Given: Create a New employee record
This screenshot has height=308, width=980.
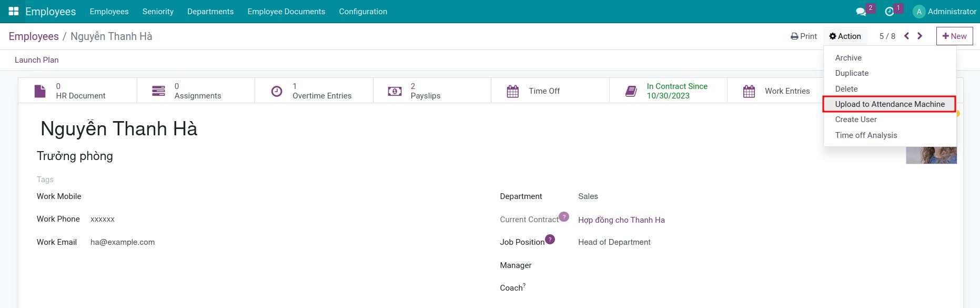Looking at the screenshot, I should pos(954,36).
